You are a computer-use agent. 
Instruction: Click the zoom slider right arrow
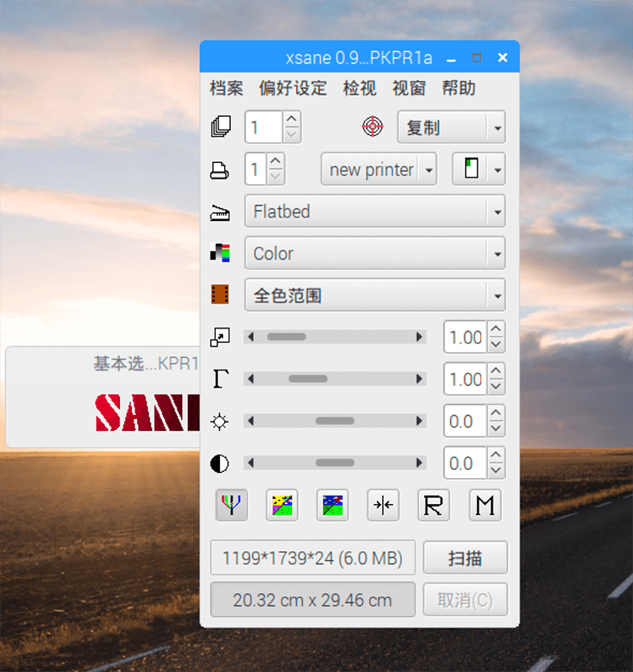click(x=419, y=337)
